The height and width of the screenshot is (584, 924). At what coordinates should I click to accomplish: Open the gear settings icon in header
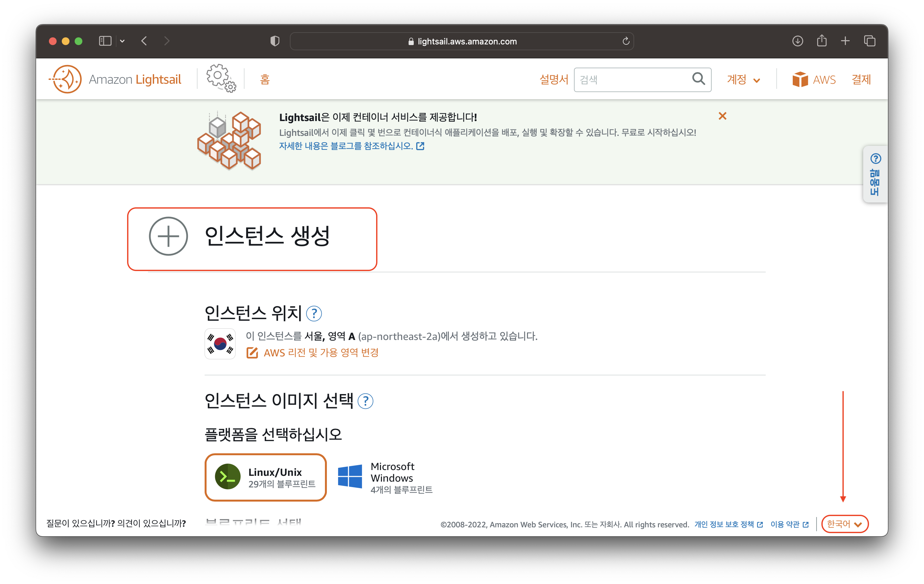pyautogui.click(x=221, y=78)
